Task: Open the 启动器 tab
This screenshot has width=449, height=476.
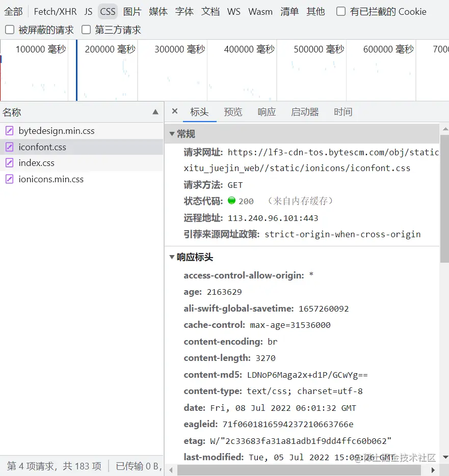Action: (x=305, y=112)
